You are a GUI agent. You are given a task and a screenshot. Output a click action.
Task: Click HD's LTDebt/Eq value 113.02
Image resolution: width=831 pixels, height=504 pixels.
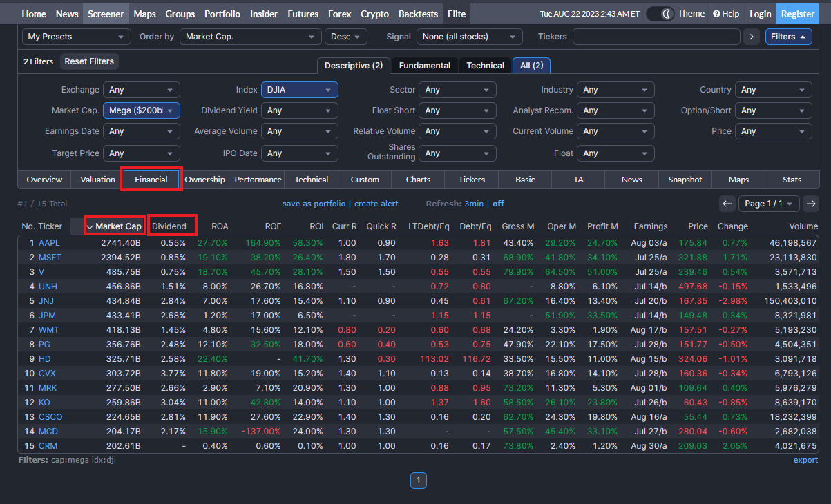coord(434,359)
